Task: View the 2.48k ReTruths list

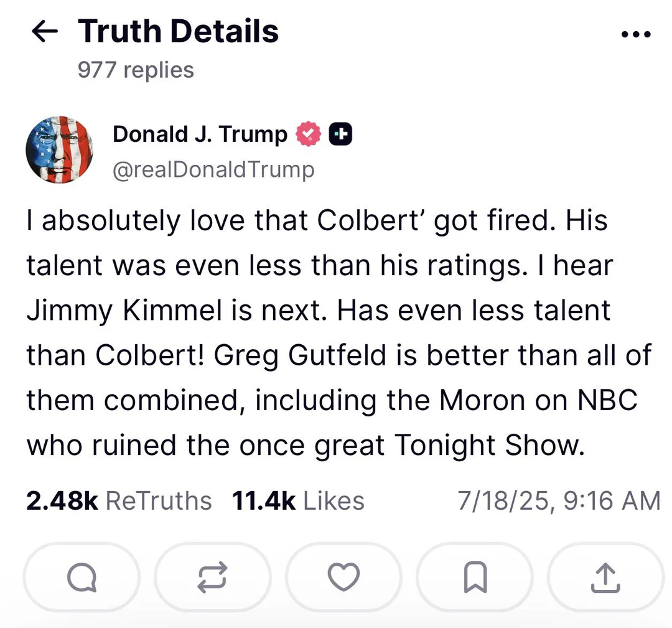Action: (119, 500)
